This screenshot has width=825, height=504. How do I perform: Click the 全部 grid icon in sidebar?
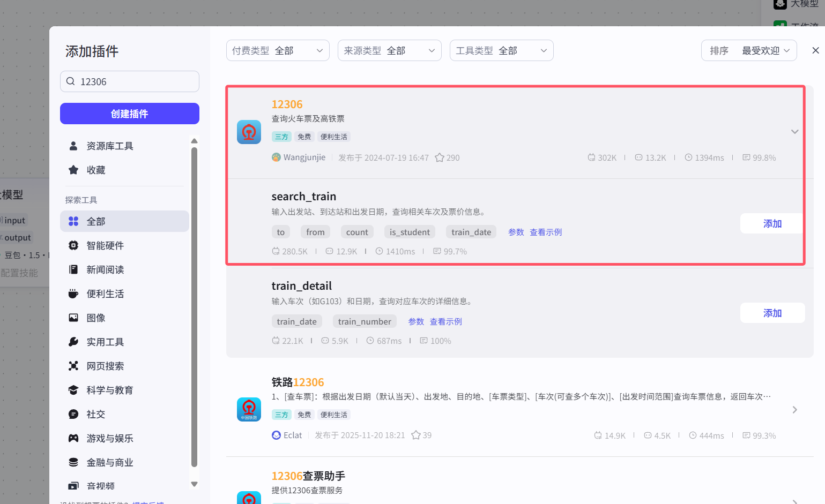tap(73, 221)
